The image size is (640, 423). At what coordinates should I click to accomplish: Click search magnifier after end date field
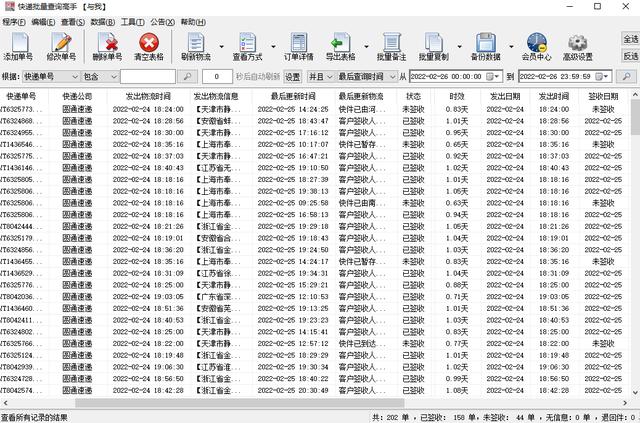pos(626,76)
